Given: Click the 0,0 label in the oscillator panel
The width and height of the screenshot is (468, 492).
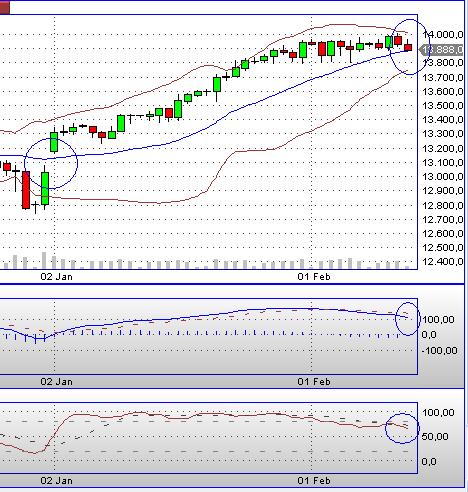Looking at the screenshot, I should tap(429, 461).
